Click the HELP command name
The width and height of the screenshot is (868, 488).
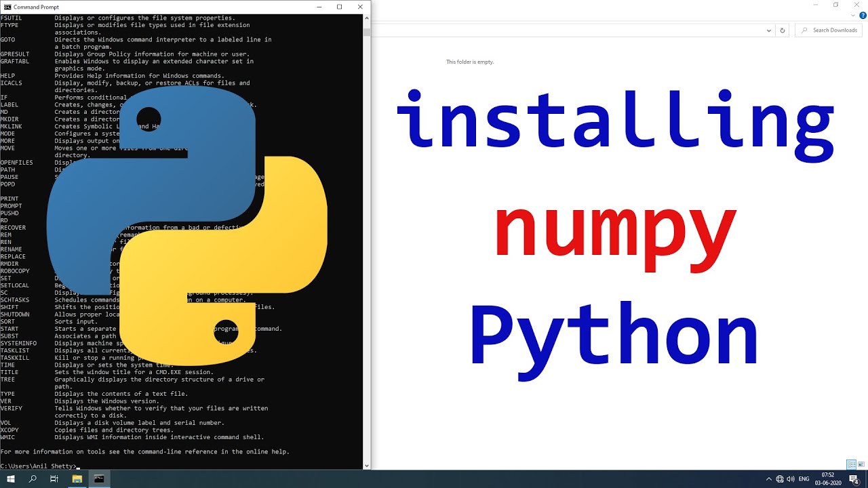pyautogui.click(x=8, y=76)
